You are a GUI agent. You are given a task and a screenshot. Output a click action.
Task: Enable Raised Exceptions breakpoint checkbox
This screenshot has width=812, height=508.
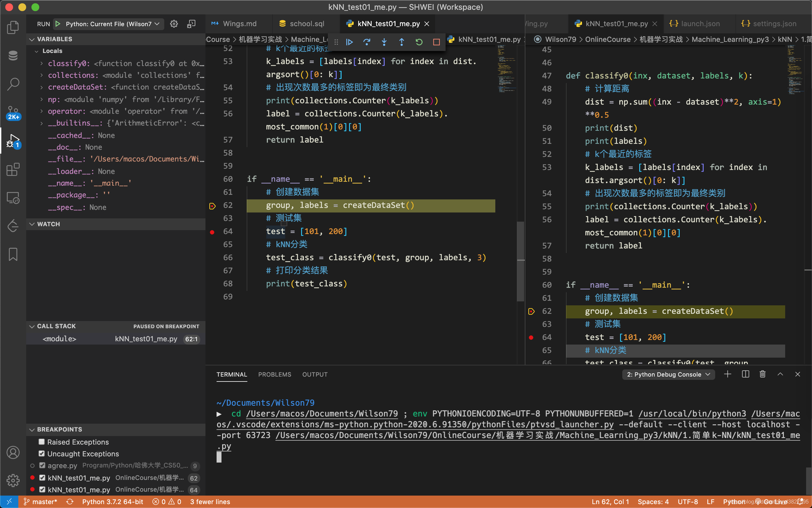pos(42,442)
